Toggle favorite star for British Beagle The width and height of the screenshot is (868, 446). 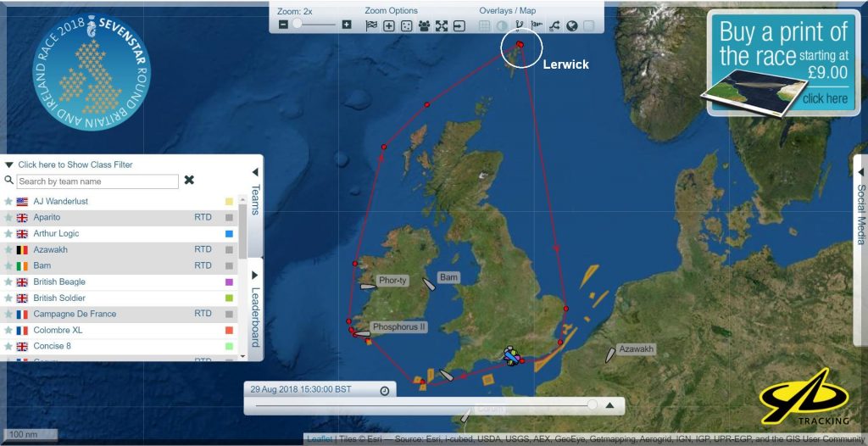click(8, 282)
